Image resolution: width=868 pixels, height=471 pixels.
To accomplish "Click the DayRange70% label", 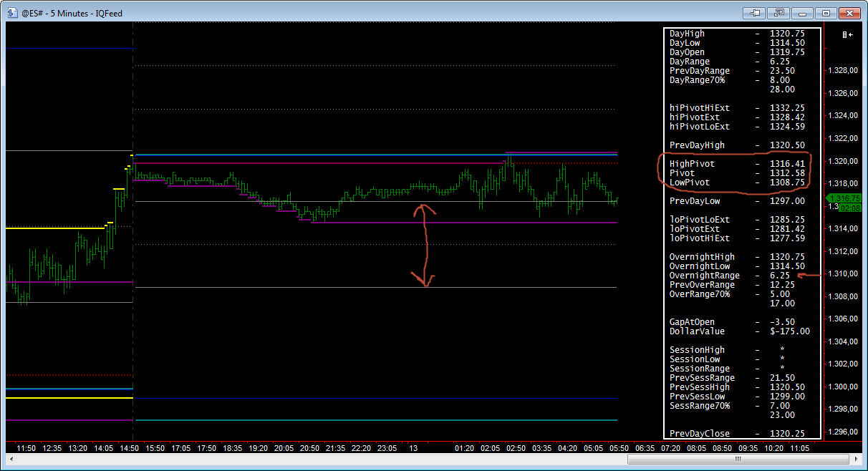I will (x=697, y=80).
